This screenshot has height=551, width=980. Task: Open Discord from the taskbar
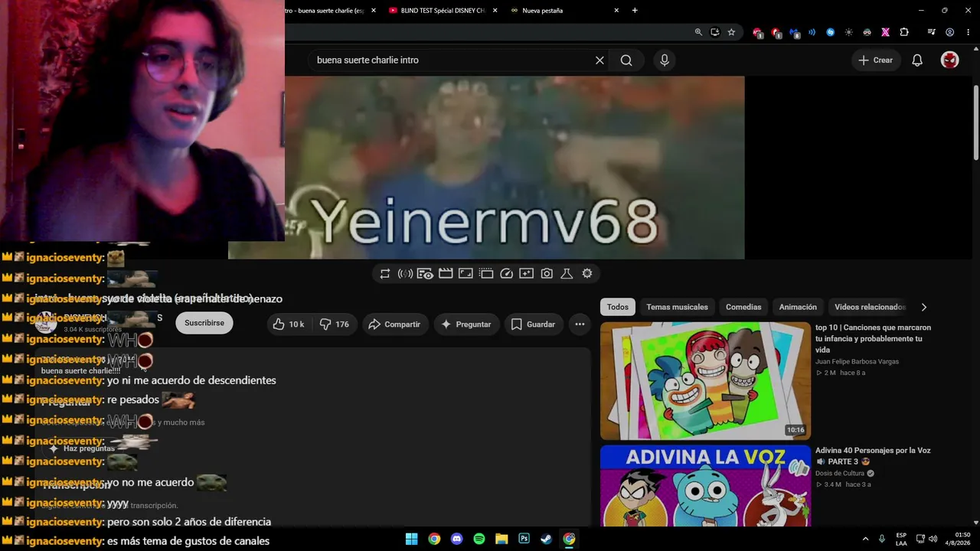(457, 539)
